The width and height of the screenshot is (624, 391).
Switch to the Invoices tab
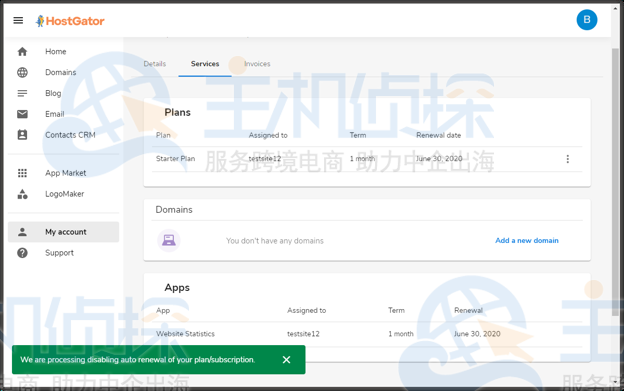[x=257, y=64]
